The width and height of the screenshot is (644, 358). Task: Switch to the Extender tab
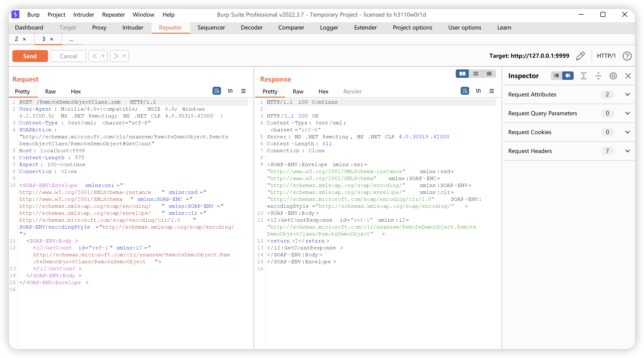(x=365, y=28)
